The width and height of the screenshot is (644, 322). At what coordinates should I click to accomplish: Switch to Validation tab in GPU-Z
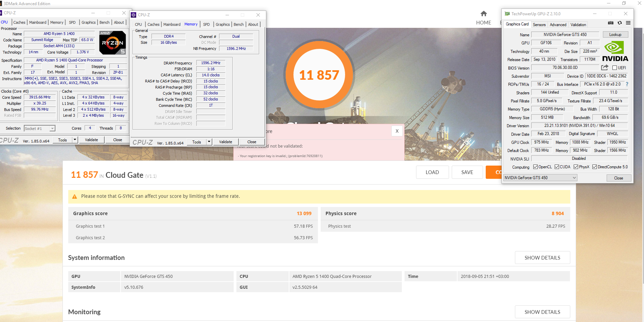click(578, 25)
